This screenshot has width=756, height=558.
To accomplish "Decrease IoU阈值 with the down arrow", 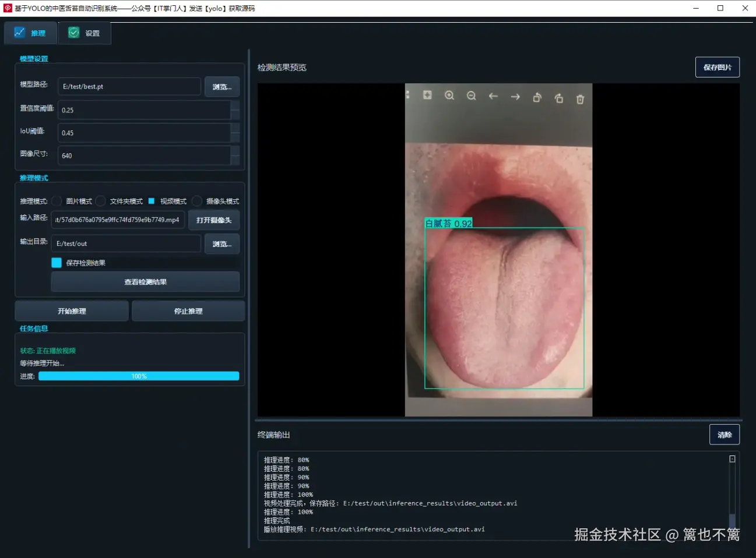I will pyautogui.click(x=235, y=137).
